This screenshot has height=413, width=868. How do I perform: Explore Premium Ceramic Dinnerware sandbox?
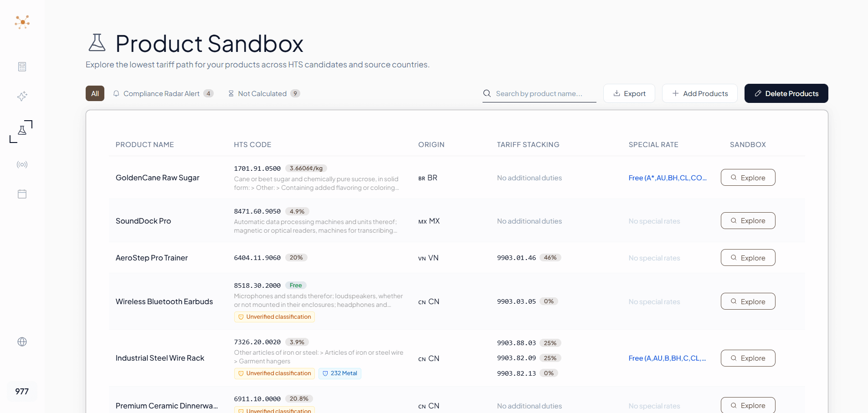click(748, 405)
